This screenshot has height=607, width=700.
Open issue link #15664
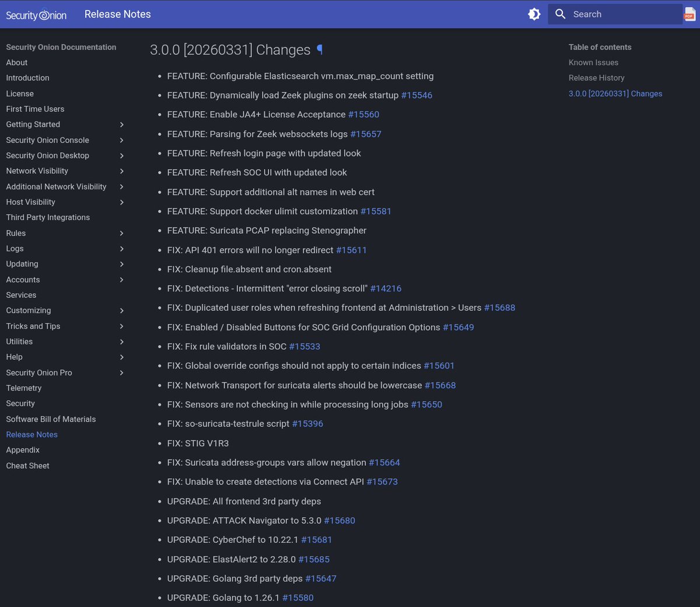(384, 462)
